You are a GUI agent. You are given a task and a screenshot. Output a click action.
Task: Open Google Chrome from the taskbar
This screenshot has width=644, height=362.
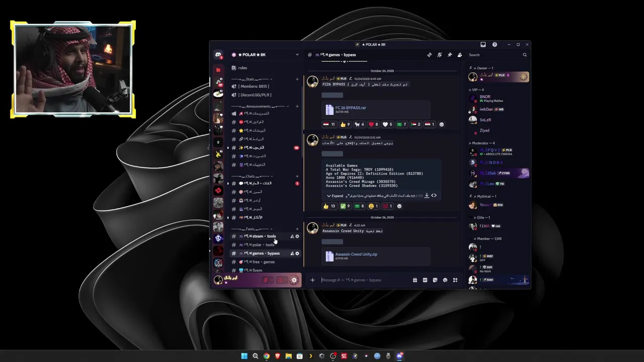click(x=266, y=356)
